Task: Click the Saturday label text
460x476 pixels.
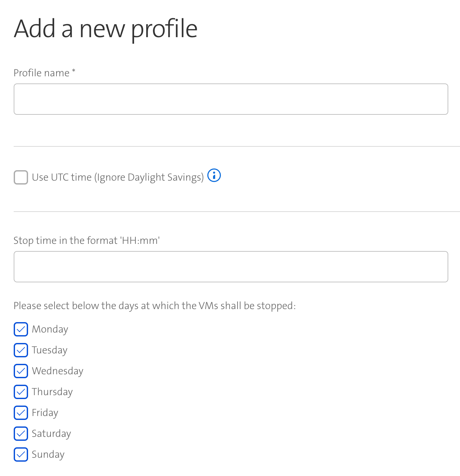Action: (51, 434)
